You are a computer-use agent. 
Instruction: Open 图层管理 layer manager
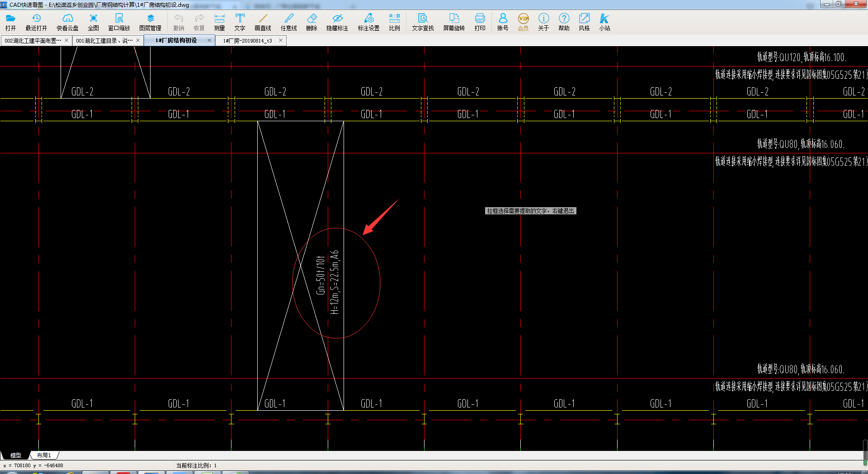[x=150, y=22]
